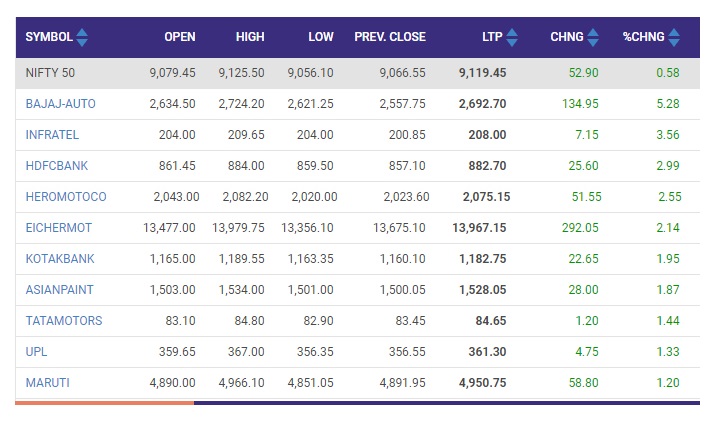The image size is (721, 431).
Task: Select the NIFTY 50 index row
Action: point(358,73)
